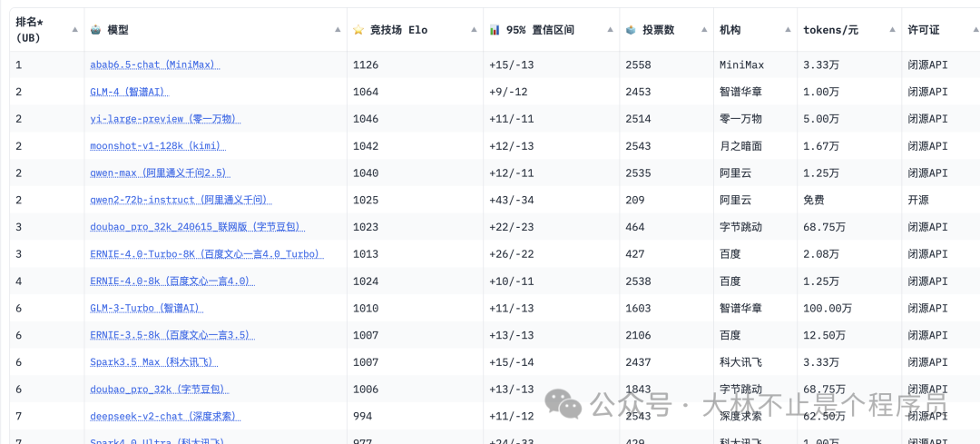Viewport: 980px width, 444px height.
Task: Select vote count 1603
Action: [x=638, y=309]
